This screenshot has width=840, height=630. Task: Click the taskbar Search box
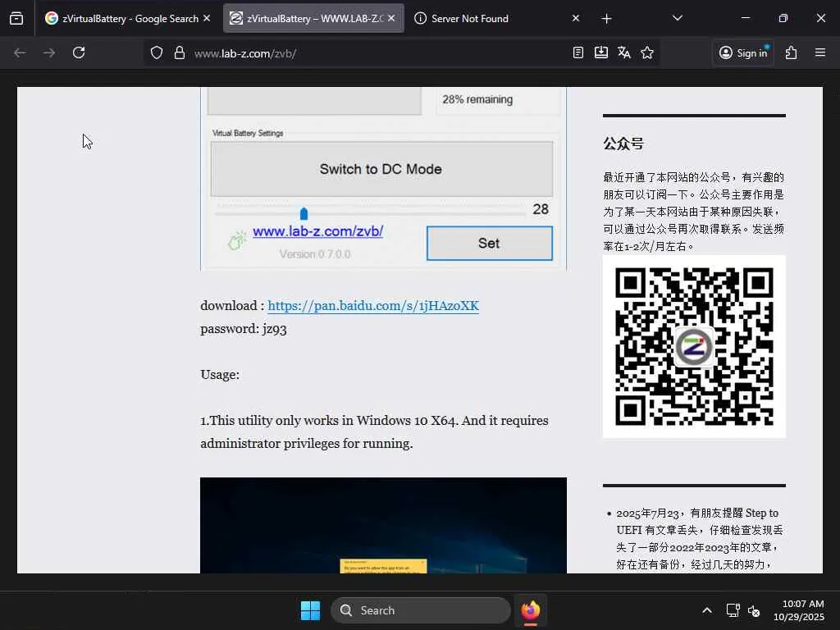pyautogui.click(x=421, y=610)
